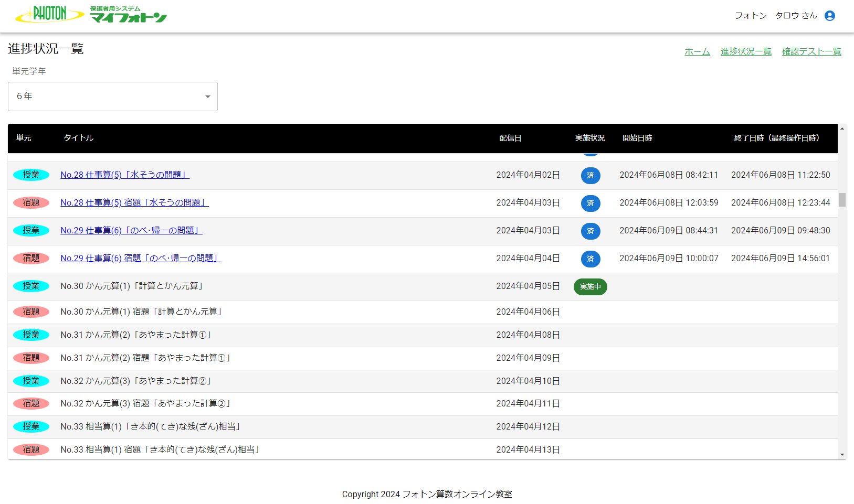The width and height of the screenshot is (854, 504).
Task: Go to ホーム link
Action: click(697, 51)
